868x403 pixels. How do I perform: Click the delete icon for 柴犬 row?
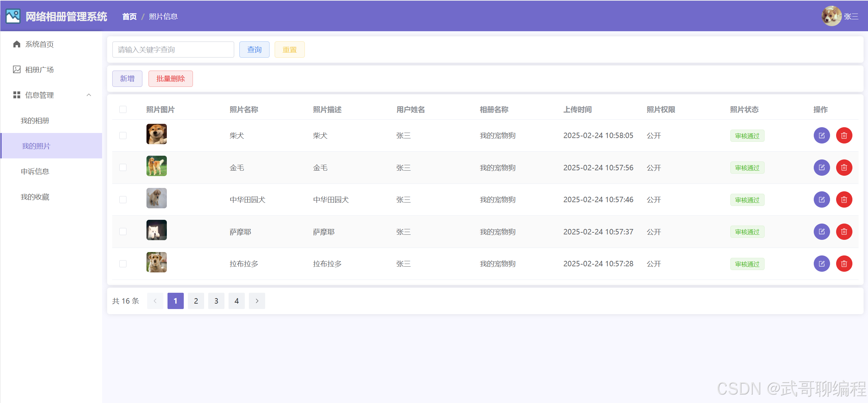pos(844,135)
